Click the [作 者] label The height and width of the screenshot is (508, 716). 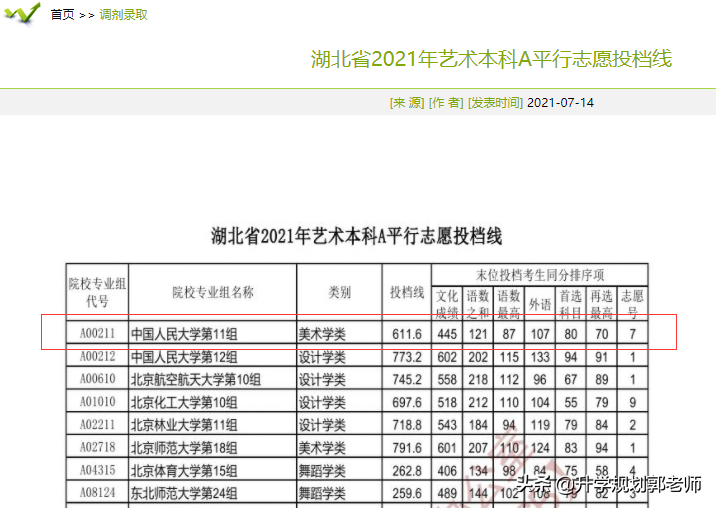point(446,102)
